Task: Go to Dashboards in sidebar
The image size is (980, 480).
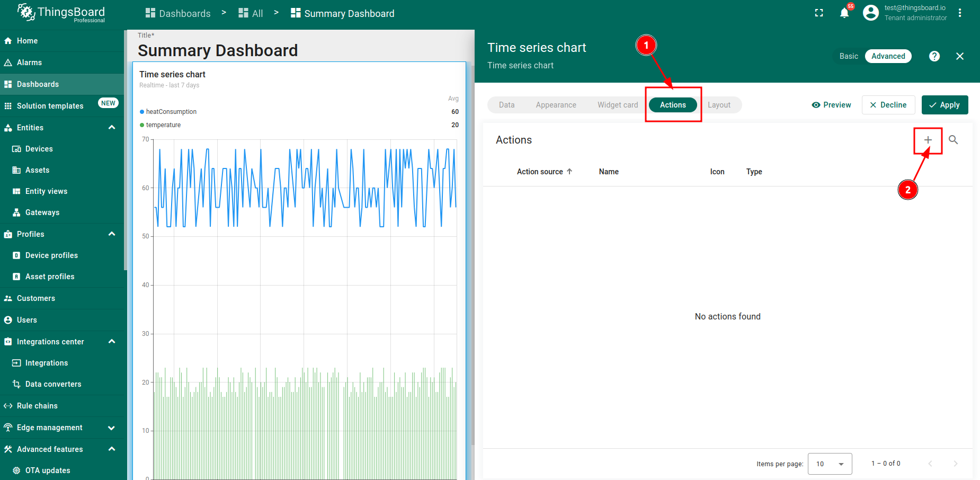Action: (x=62, y=84)
